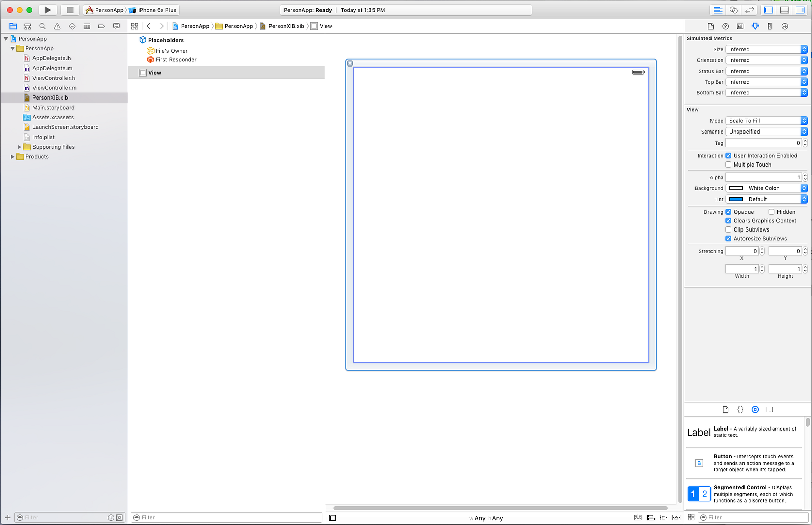The height and width of the screenshot is (525, 812).
Task: Hide the Navigator panel
Action: (769, 10)
